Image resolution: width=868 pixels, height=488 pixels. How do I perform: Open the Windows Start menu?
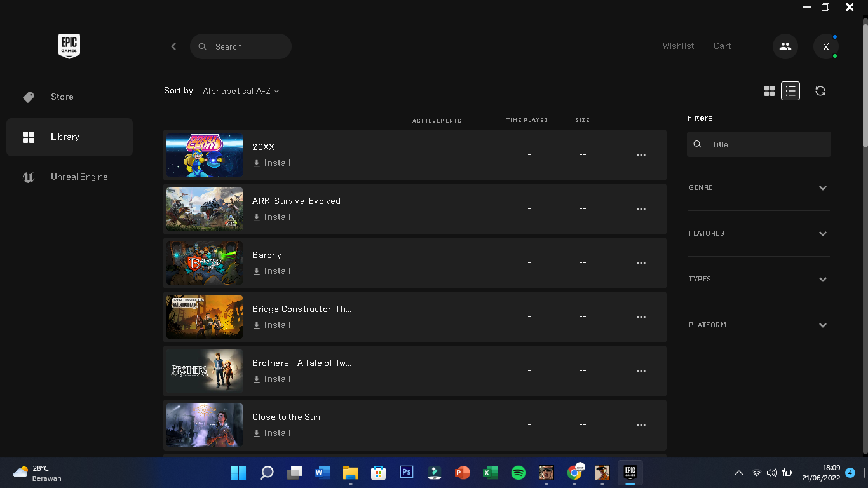click(x=239, y=473)
